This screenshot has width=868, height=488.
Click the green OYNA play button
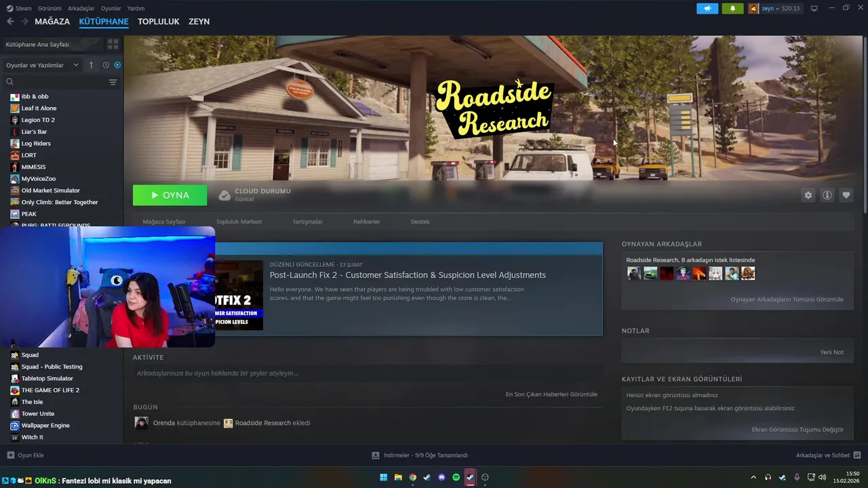pyautogui.click(x=170, y=195)
